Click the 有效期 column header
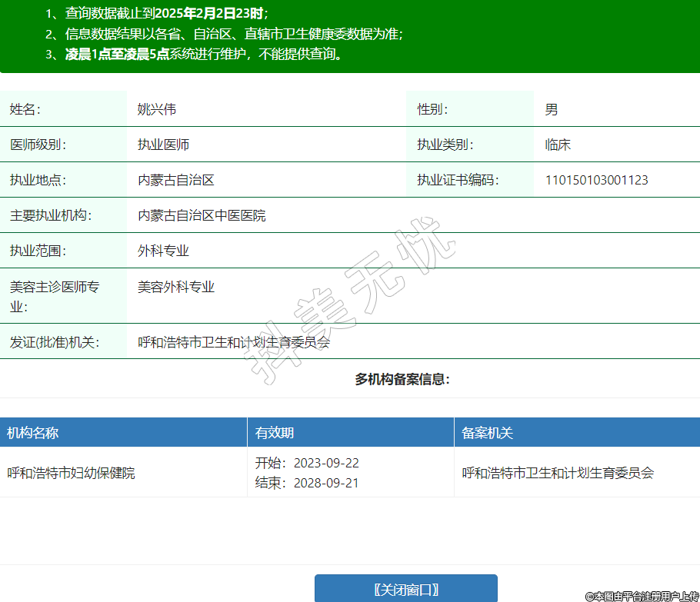This screenshot has width=700, height=602. click(275, 433)
